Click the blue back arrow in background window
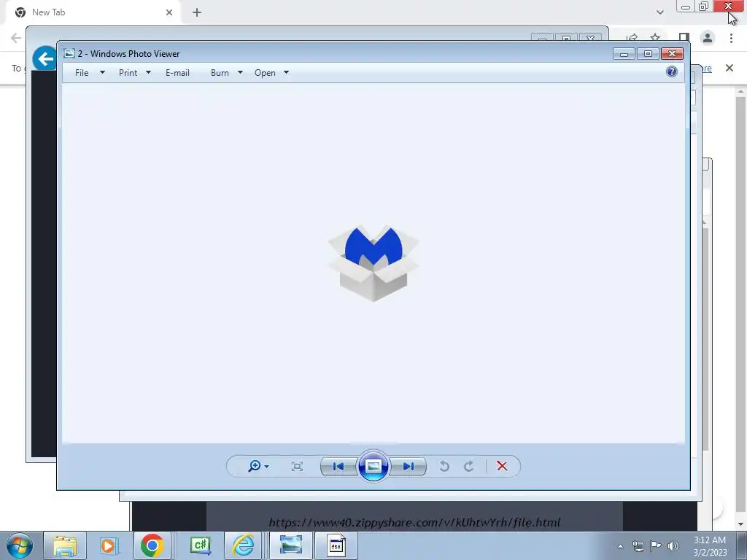The image size is (747, 560). (44, 59)
